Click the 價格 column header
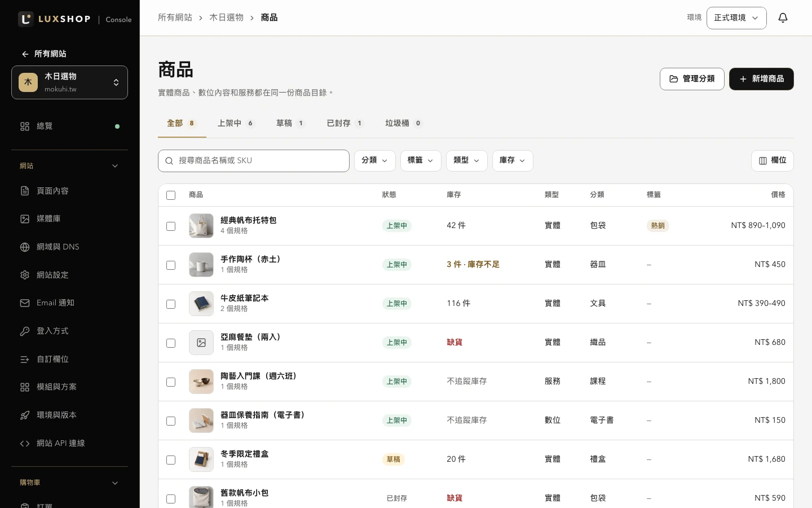Image resolution: width=812 pixels, height=508 pixels. [x=778, y=195]
